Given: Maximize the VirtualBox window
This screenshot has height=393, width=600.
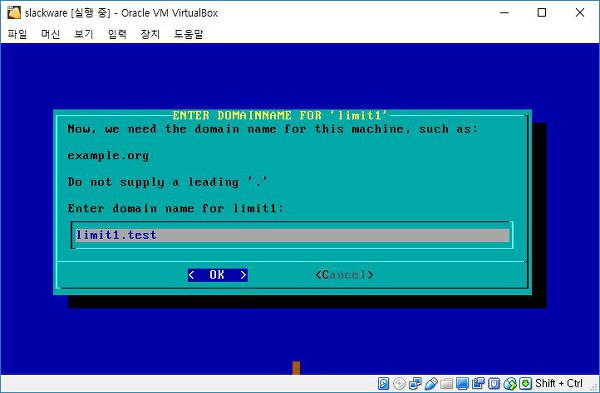Looking at the screenshot, I should pos(542,13).
